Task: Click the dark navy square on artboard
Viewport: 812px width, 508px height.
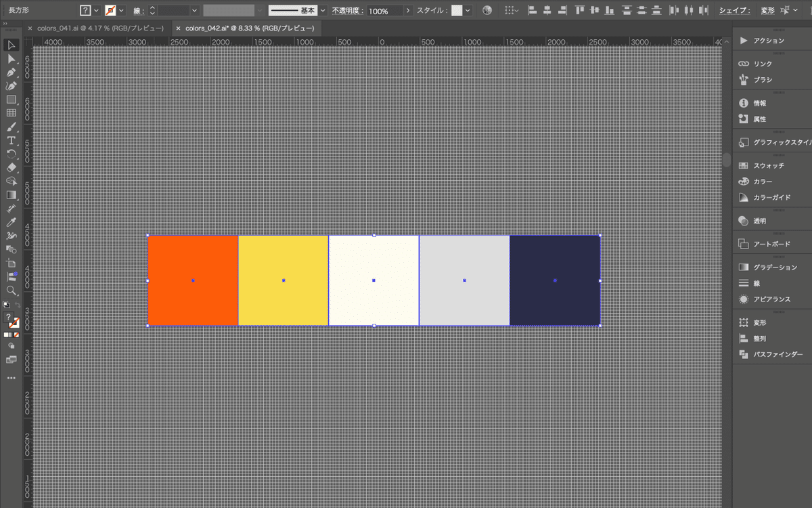Action: [555, 280]
